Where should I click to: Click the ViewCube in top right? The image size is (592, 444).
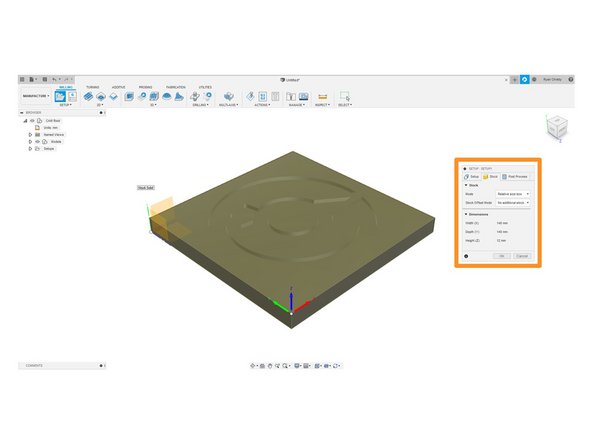[557, 126]
